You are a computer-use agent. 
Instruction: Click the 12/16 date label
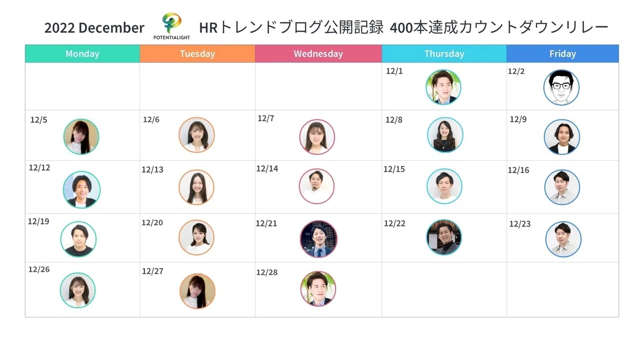pos(518,170)
